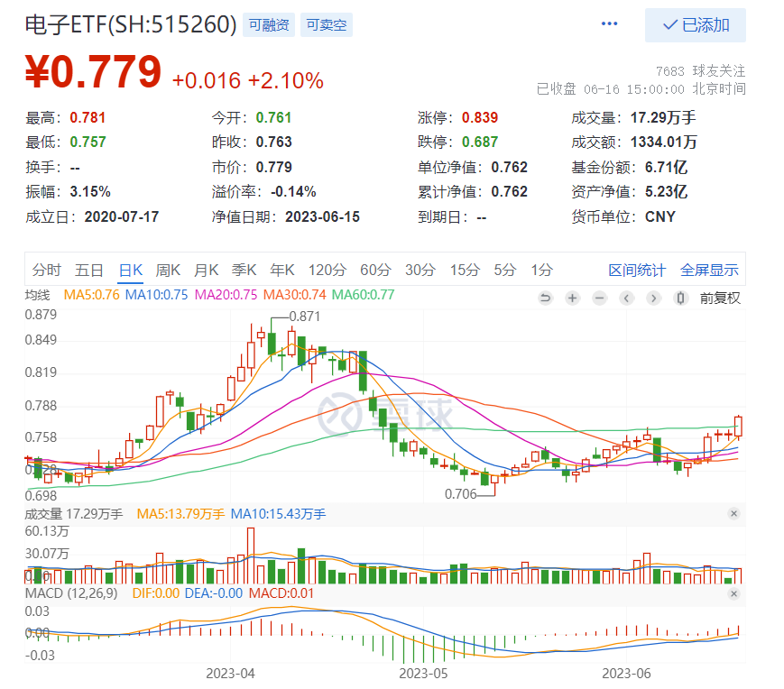
Task: Click the 成交量 17.29万手 panel label
Action: point(74,514)
